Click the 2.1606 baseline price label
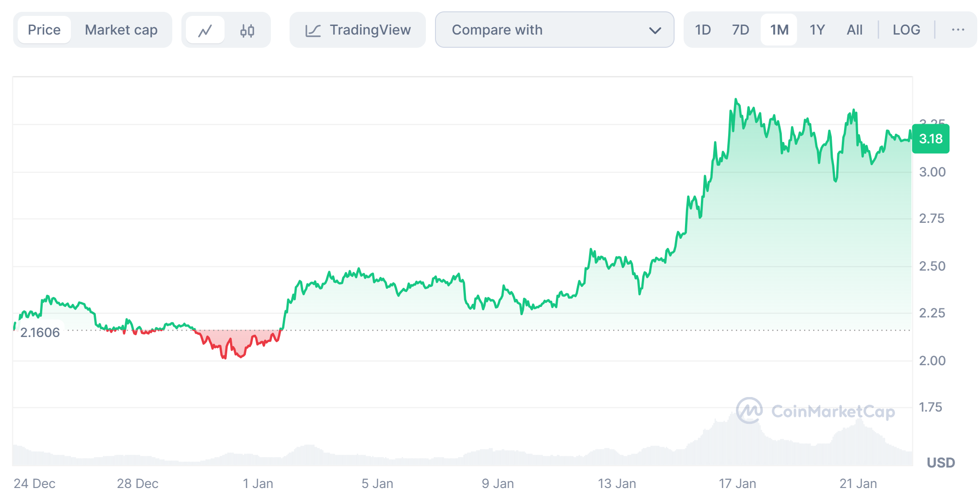This screenshot has width=980, height=493. tap(40, 332)
